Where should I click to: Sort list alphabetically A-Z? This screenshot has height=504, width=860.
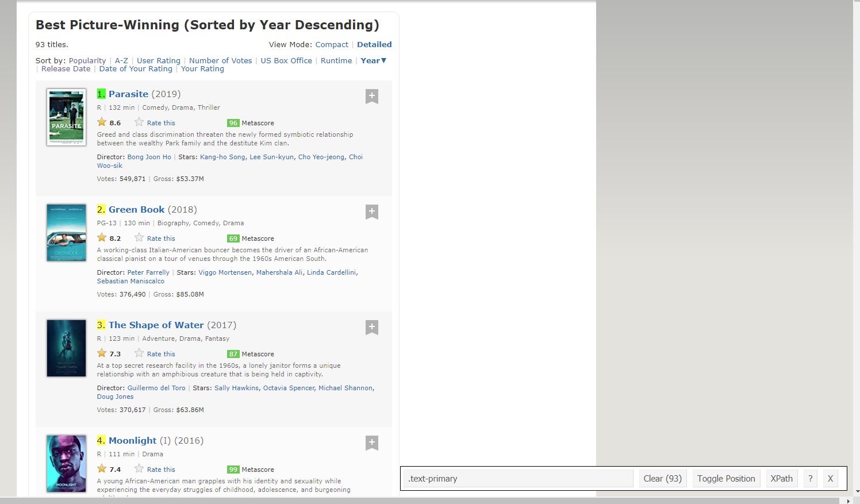pyautogui.click(x=121, y=60)
